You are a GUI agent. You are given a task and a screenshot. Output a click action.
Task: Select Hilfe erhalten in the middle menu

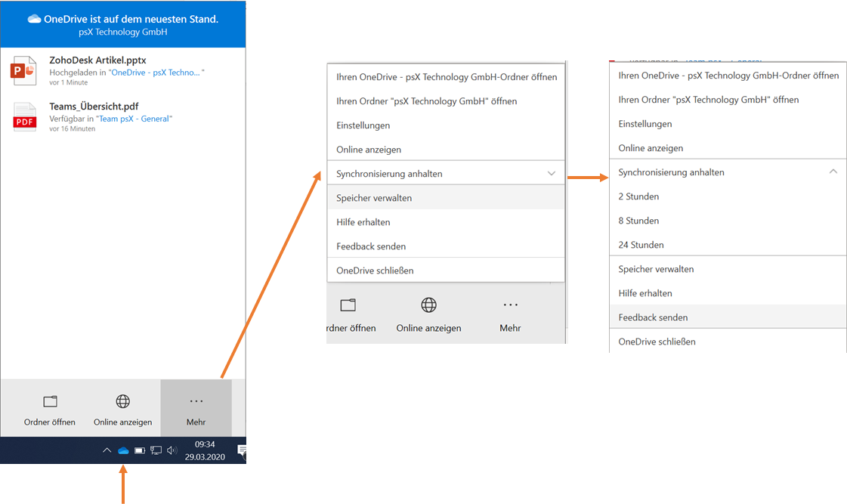(447, 222)
